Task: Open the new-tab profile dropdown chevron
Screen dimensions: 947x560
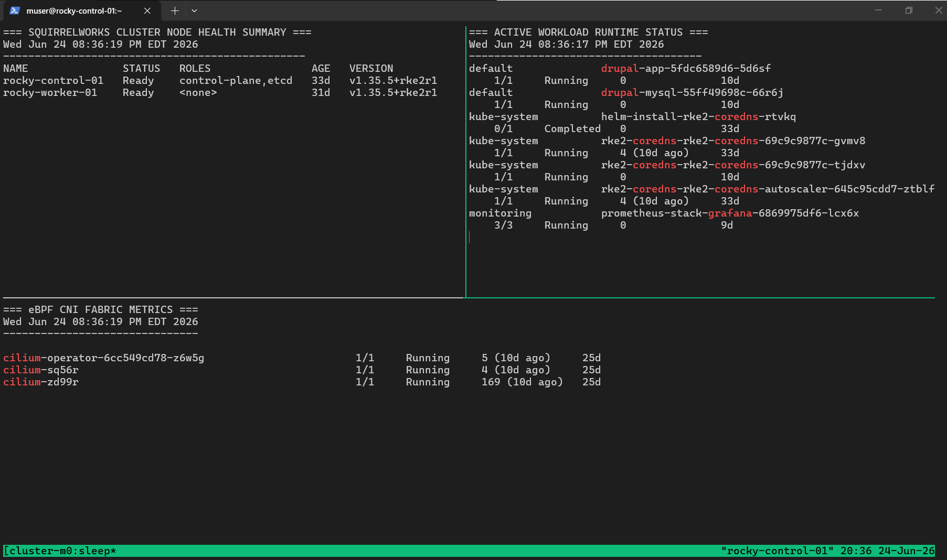Action: 194,10
